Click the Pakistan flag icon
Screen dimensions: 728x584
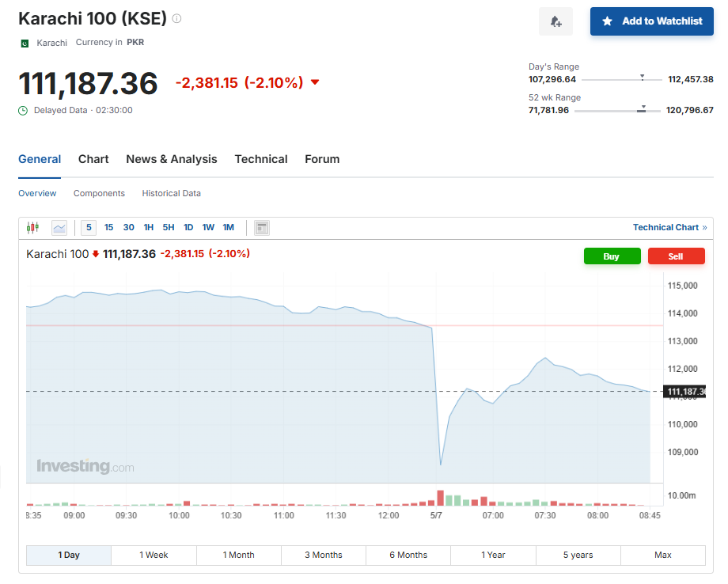coord(25,44)
